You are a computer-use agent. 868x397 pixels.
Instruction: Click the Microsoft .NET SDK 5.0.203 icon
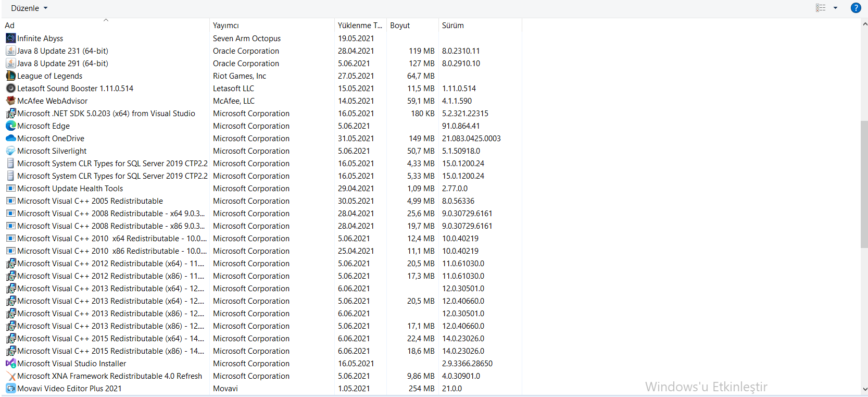coord(10,113)
